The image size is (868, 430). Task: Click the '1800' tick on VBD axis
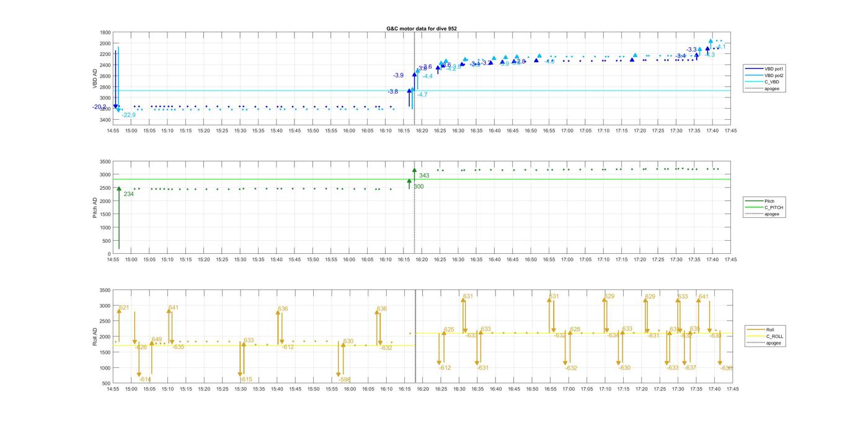105,32
